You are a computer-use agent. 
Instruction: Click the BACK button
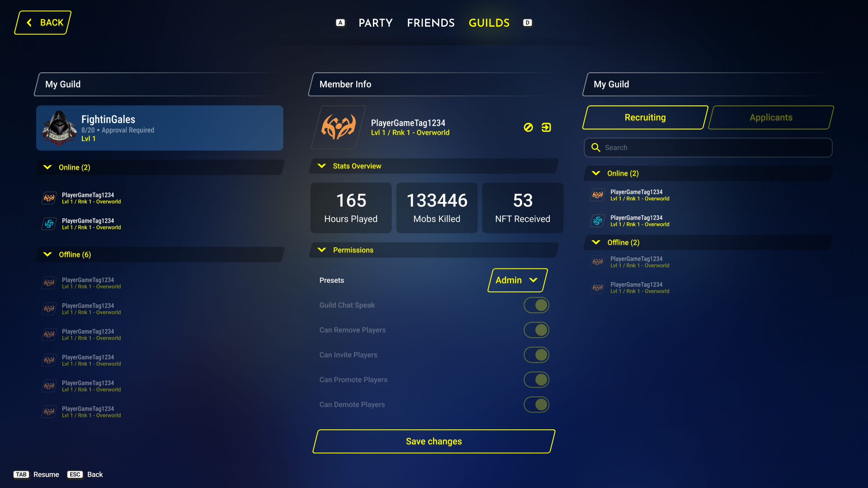[43, 23]
